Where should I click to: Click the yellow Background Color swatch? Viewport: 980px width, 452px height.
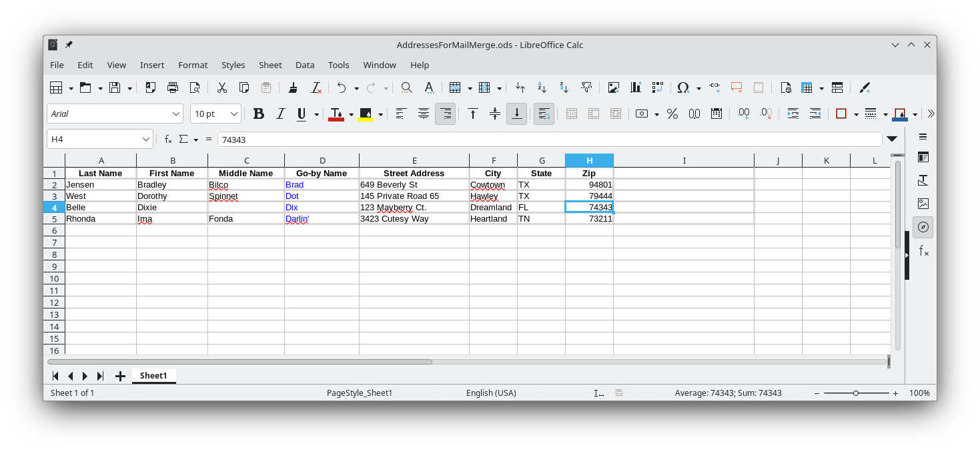point(365,114)
